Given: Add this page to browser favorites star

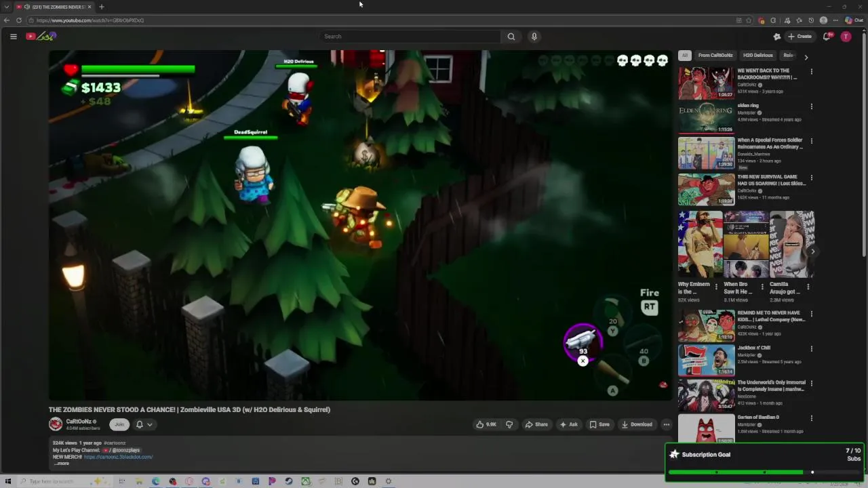Looking at the screenshot, I should pos(749,20).
